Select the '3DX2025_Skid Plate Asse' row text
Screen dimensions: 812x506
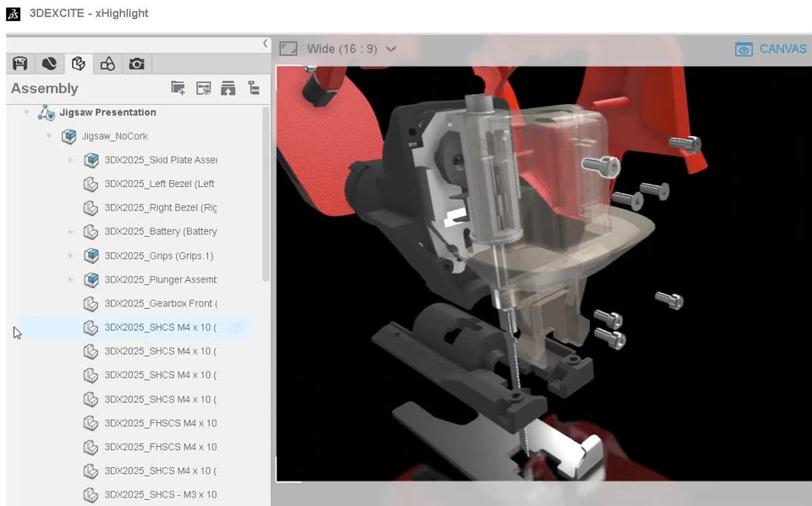pyautogui.click(x=161, y=160)
